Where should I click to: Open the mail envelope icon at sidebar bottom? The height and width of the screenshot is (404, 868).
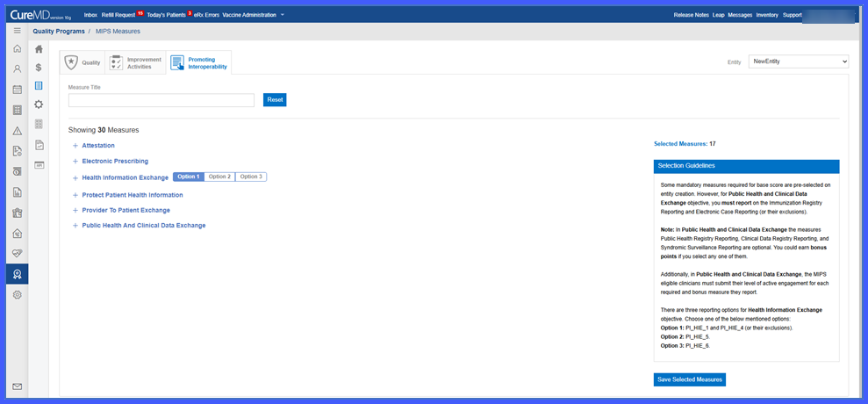(18, 386)
